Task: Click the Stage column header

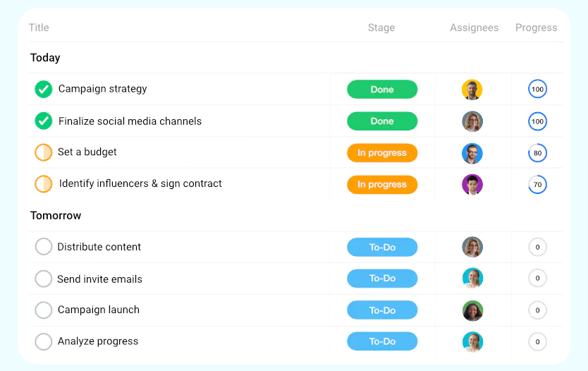Action: click(x=381, y=28)
